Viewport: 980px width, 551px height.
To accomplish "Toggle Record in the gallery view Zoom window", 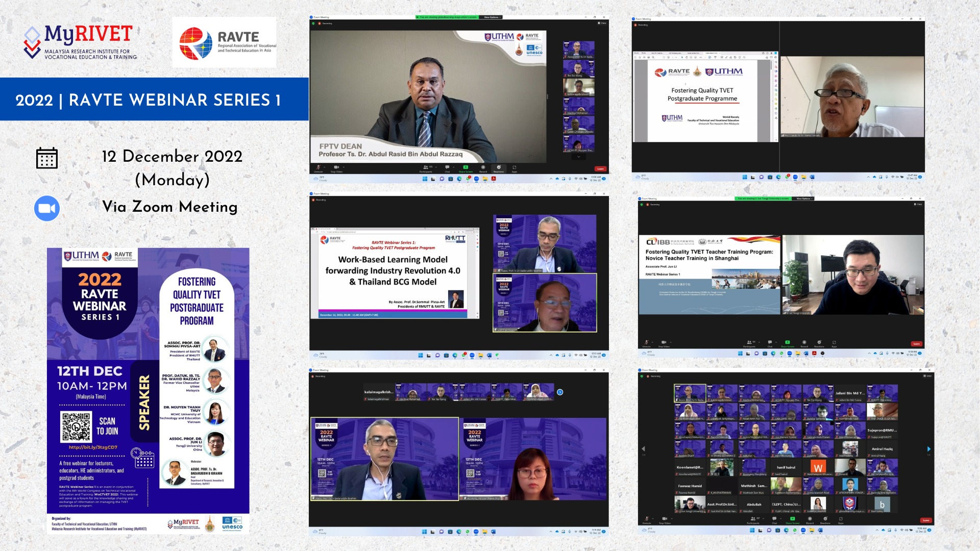I will (810, 520).
